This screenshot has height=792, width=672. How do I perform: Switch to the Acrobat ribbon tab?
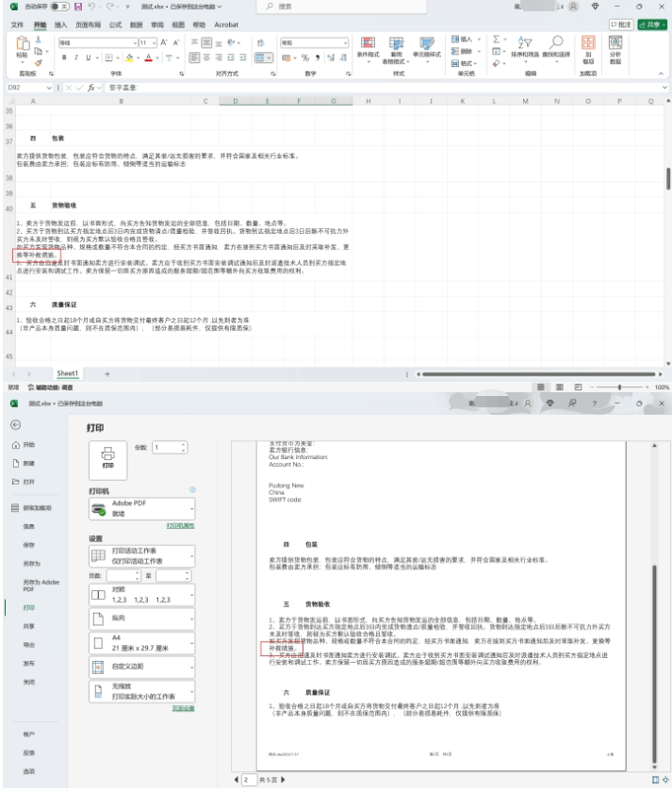(226, 25)
